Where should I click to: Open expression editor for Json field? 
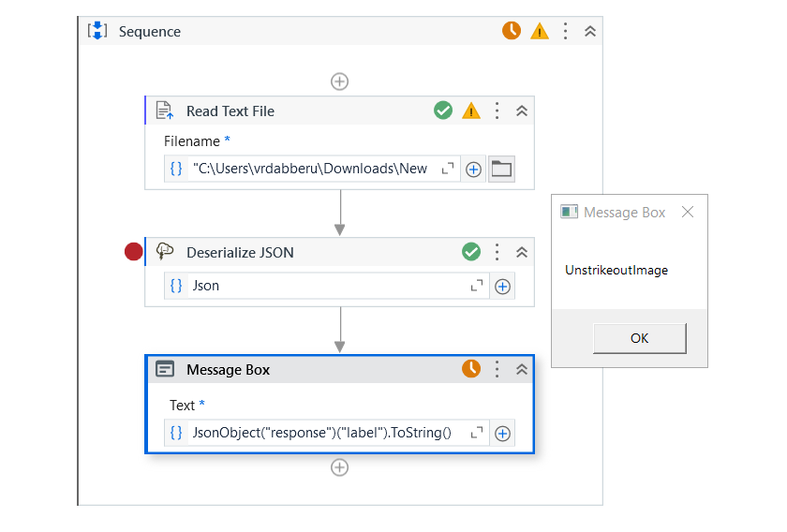477,287
